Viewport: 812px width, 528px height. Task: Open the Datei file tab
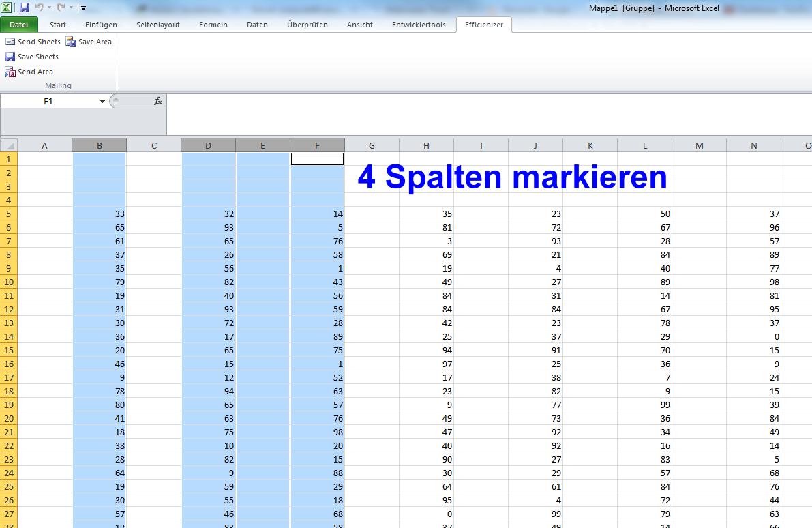click(x=19, y=25)
